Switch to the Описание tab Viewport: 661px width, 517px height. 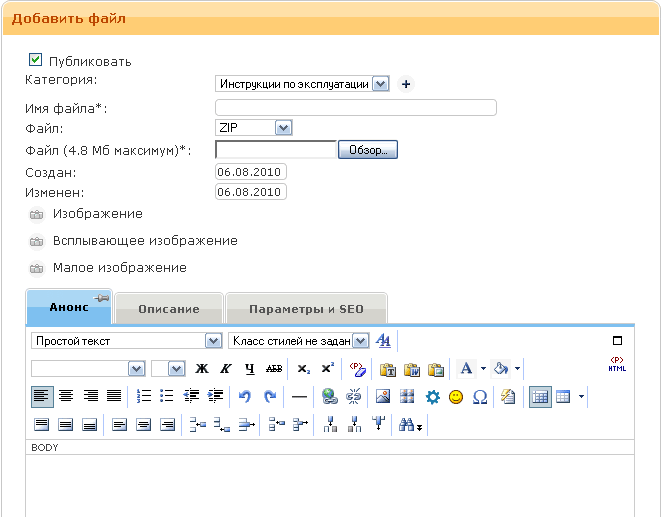click(x=168, y=309)
